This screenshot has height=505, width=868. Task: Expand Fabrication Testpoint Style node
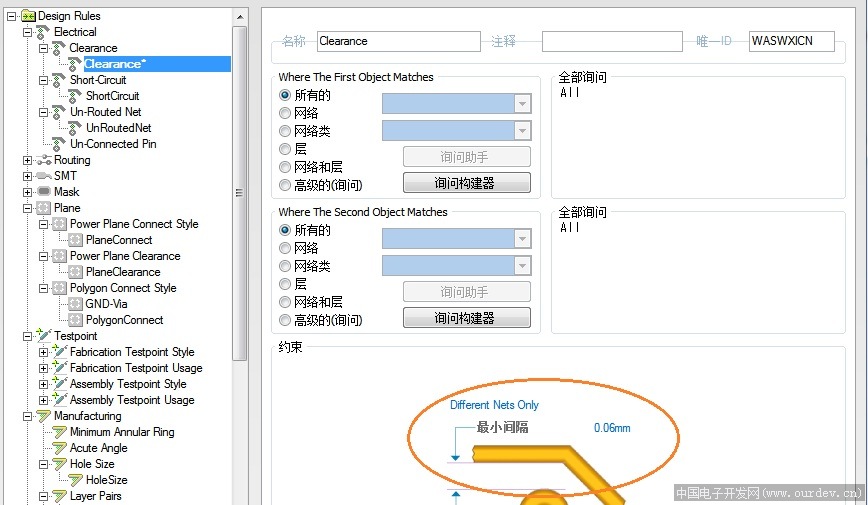43,352
